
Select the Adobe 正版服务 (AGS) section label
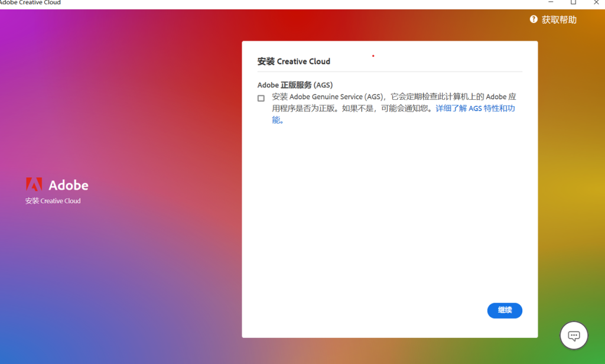coord(296,84)
